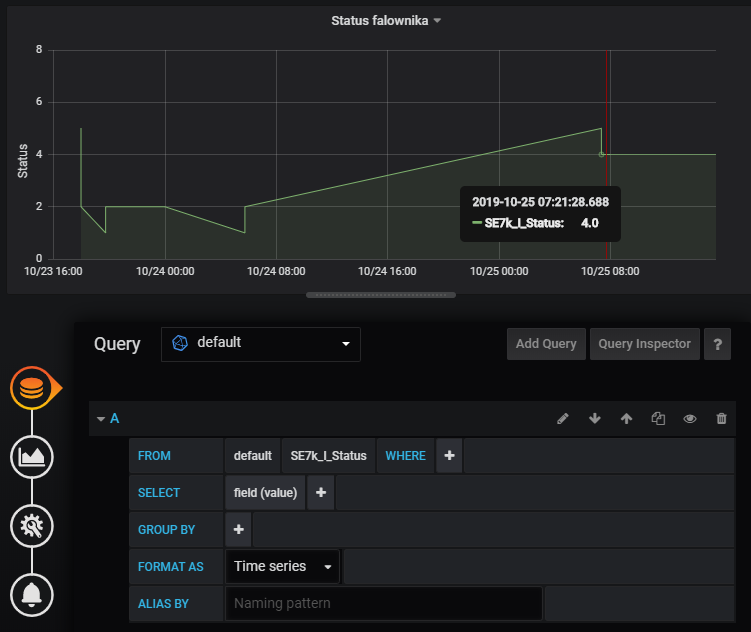The height and width of the screenshot is (632, 751).
Task: Click the 4.0 data point marker
Action: [x=602, y=154]
